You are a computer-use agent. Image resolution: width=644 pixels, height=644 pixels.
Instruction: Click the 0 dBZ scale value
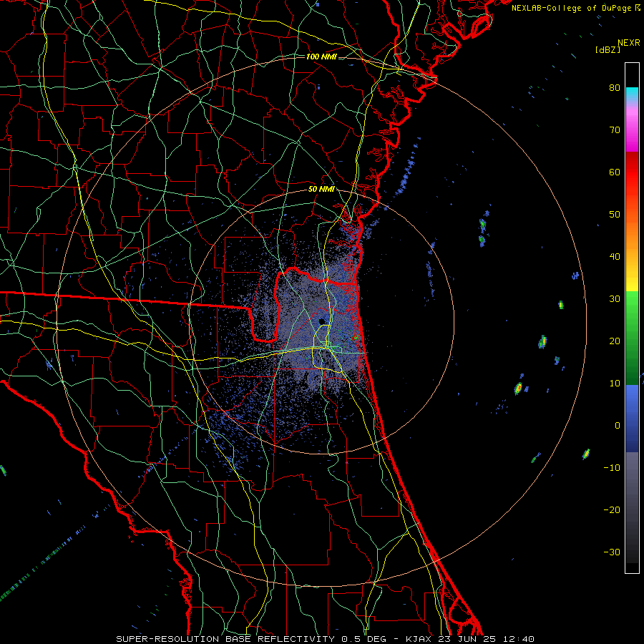point(618,426)
